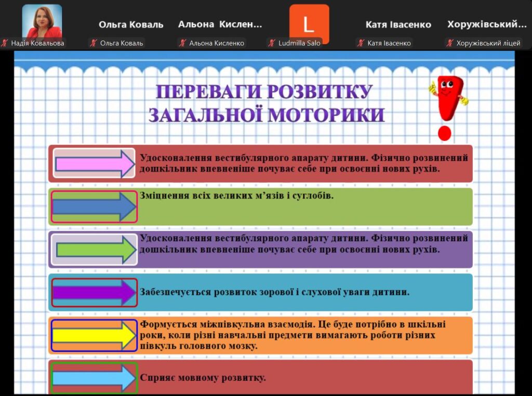The width and height of the screenshot is (532, 396).
Task: Select the Ольга Коваль participant tile
Action: pyautogui.click(x=131, y=24)
